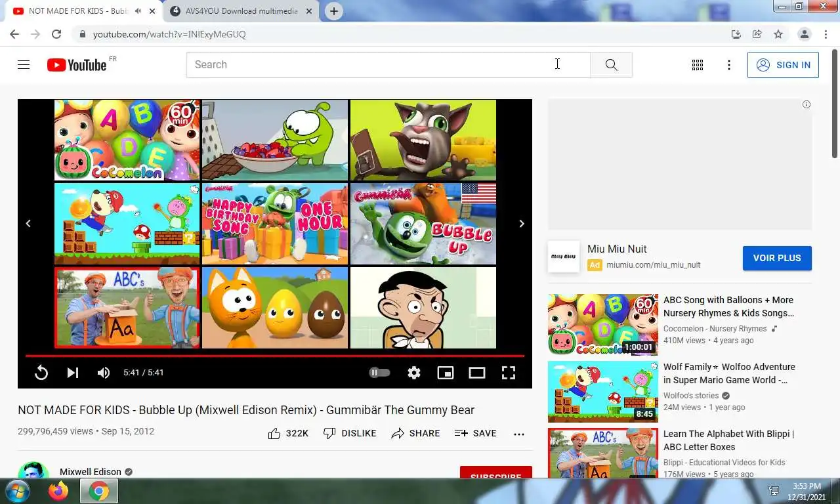Click the SHARE button
Image resolution: width=840 pixels, height=504 pixels.
coord(415,433)
